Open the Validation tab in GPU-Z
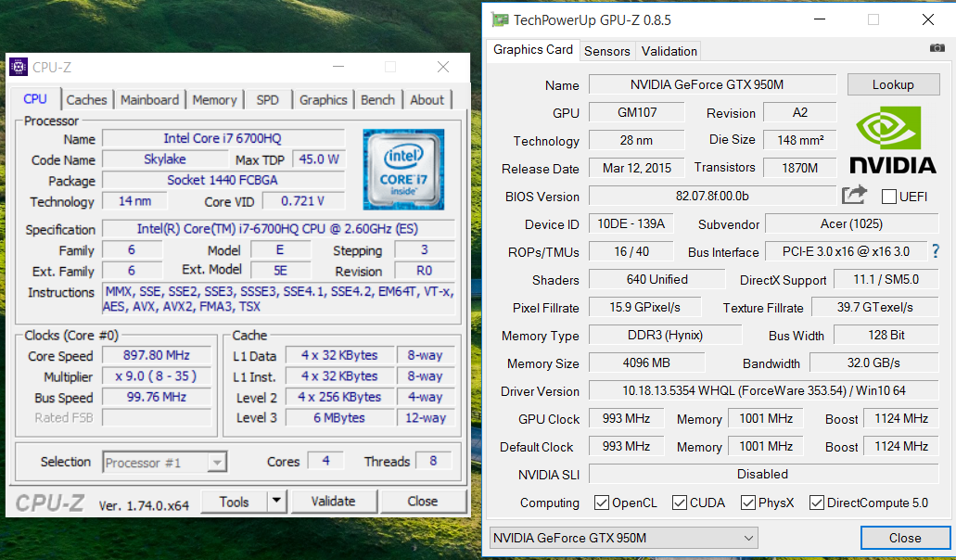The height and width of the screenshot is (560, 956). click(669, 51)
